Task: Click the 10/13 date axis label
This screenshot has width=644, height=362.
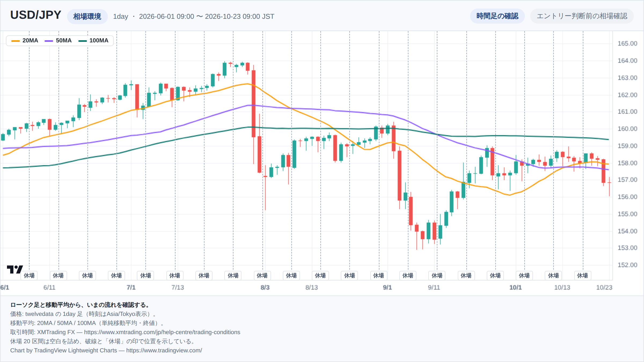Action: pyautogui.click(x=562, y=287)
